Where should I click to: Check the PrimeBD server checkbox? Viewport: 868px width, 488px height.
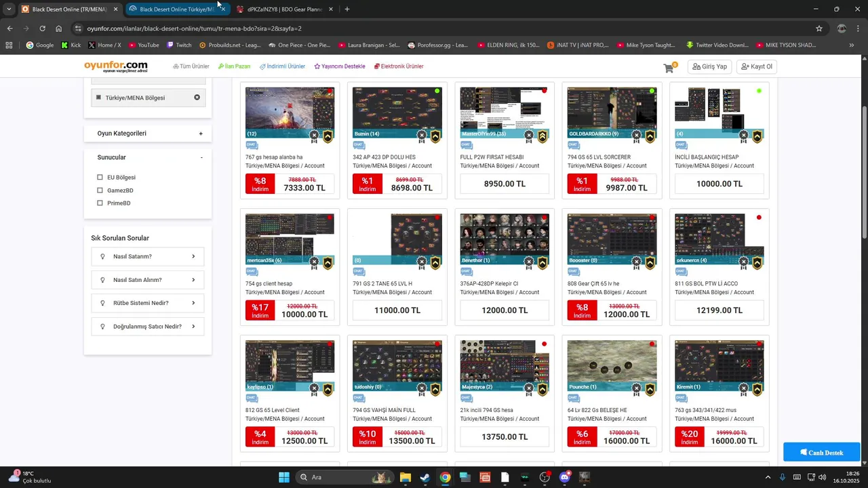point(100,203)
